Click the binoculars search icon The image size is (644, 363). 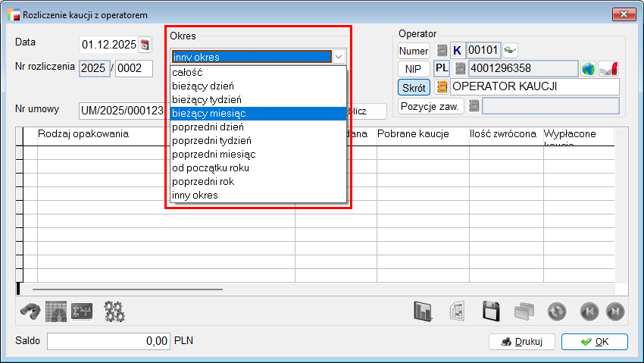click(29, 311)
